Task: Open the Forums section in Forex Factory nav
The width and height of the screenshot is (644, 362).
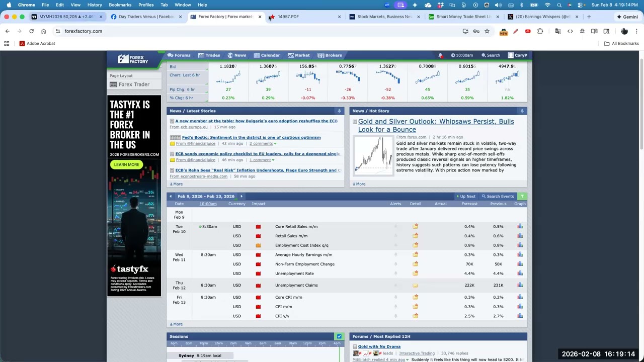Action: pyautogui.click(x=179, y=55)
